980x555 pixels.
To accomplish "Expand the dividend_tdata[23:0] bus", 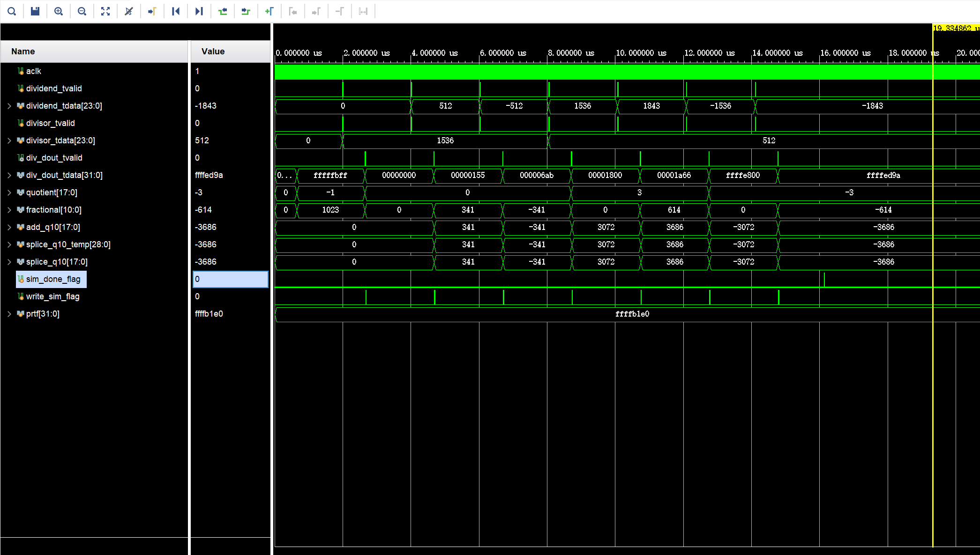I will [9, 106].
